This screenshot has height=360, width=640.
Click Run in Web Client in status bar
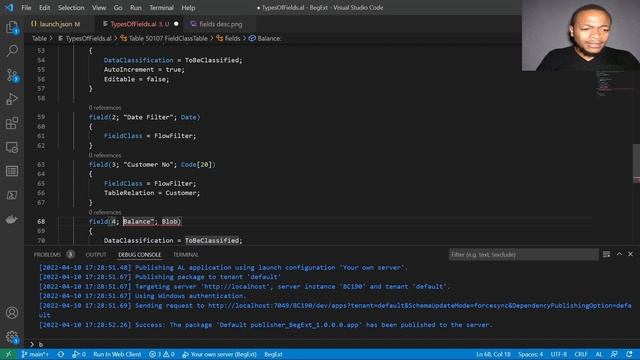[117, 354]
